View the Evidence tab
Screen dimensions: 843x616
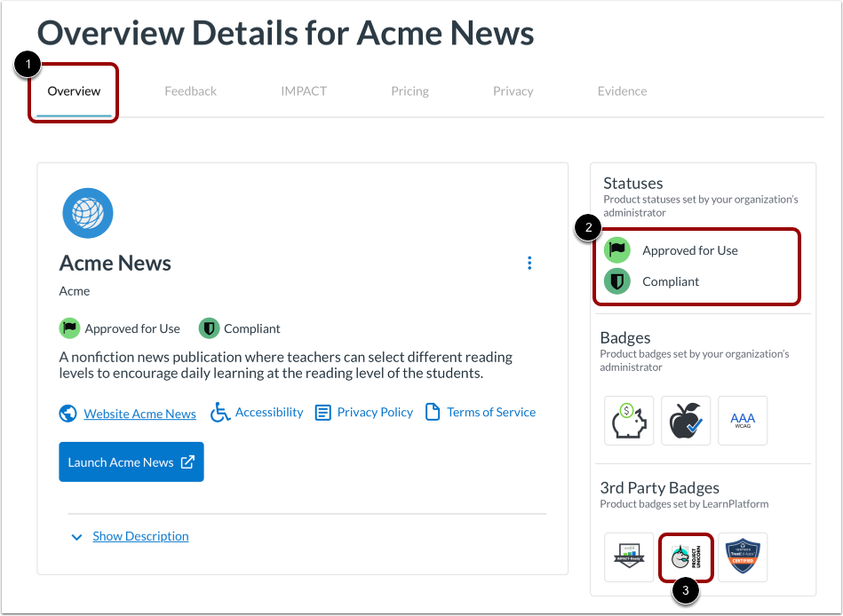point(622,91)
